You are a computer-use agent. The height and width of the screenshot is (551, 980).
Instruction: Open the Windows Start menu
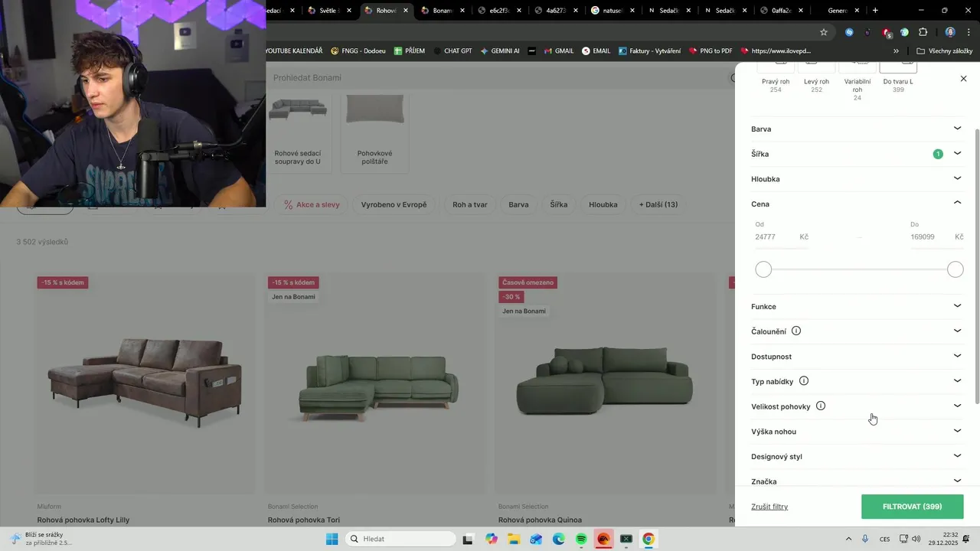coord(332,539)
